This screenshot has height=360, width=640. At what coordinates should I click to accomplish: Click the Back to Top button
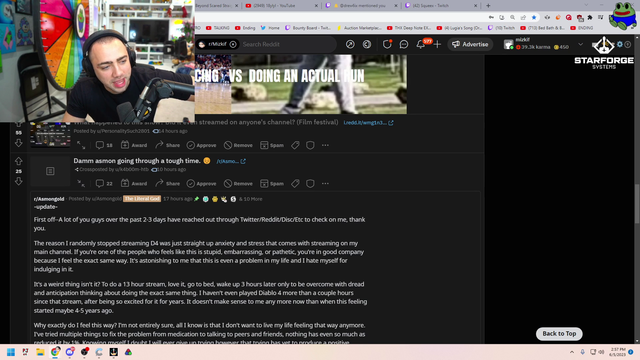click(x=559, y=333)
